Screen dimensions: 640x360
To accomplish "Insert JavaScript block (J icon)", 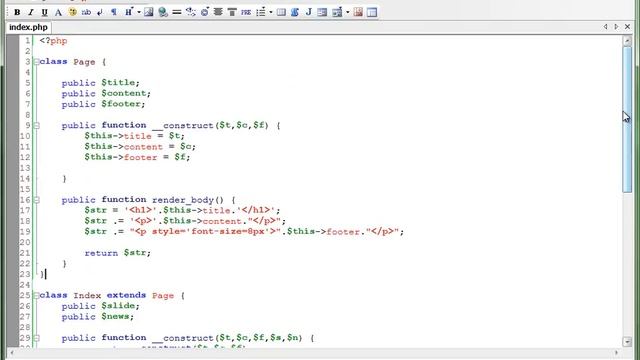I will pos(309,12).
